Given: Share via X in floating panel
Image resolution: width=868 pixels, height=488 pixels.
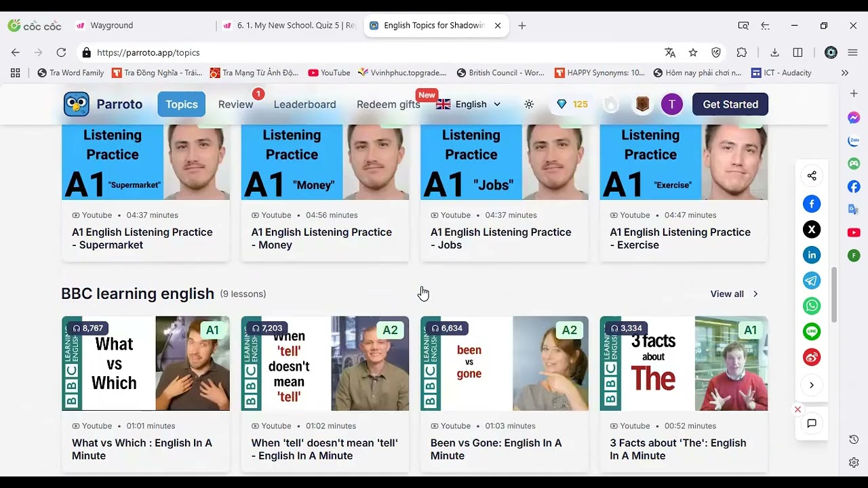Looking at the screenshot, I should [x=812, y=229].
